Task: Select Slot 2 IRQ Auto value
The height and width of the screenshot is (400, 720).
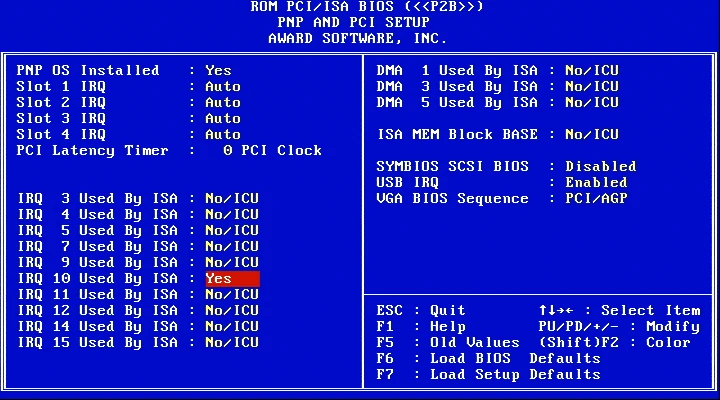Action: (x=223, y=102)
